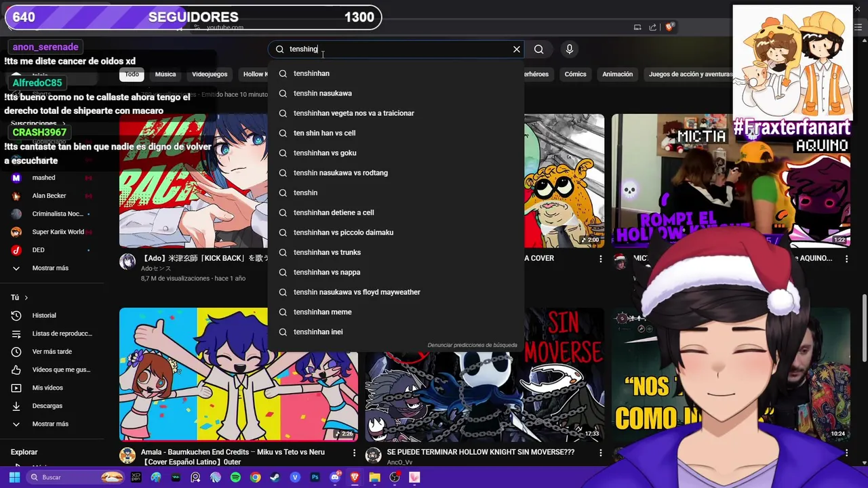The image size is (868, 488).
Task: Open 'Descargas' in sidebar
Action: [x=52, y=406]
